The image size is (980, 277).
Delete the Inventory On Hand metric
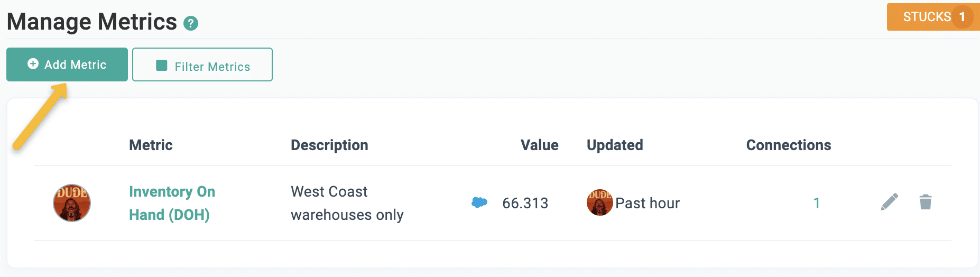click(x=925, y=202)
